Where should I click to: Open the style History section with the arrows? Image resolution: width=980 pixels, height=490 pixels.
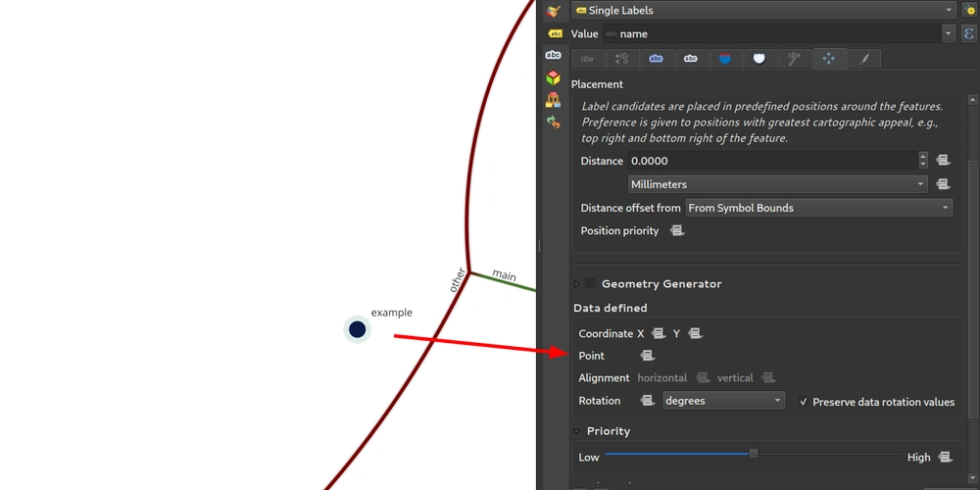553,122
